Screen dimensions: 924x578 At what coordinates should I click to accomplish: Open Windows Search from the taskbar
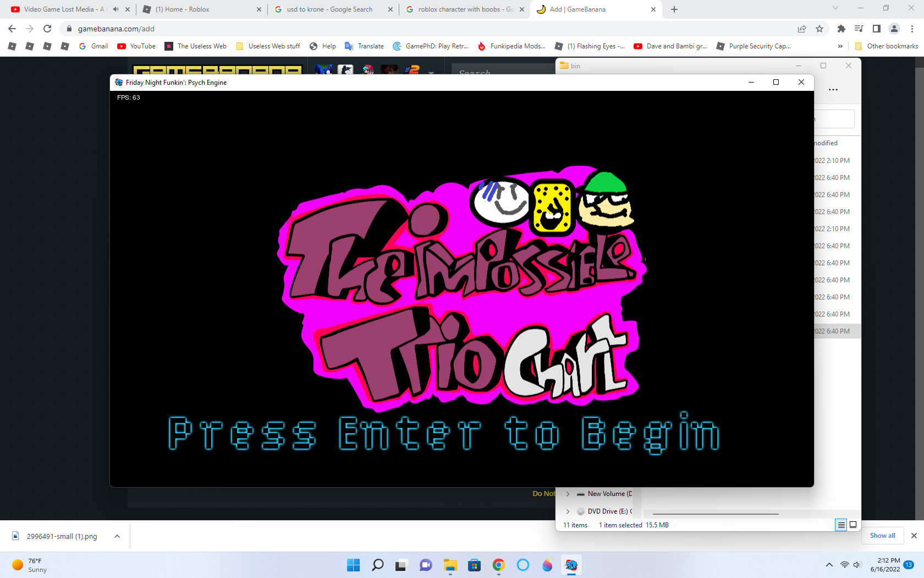pos(377,565)
